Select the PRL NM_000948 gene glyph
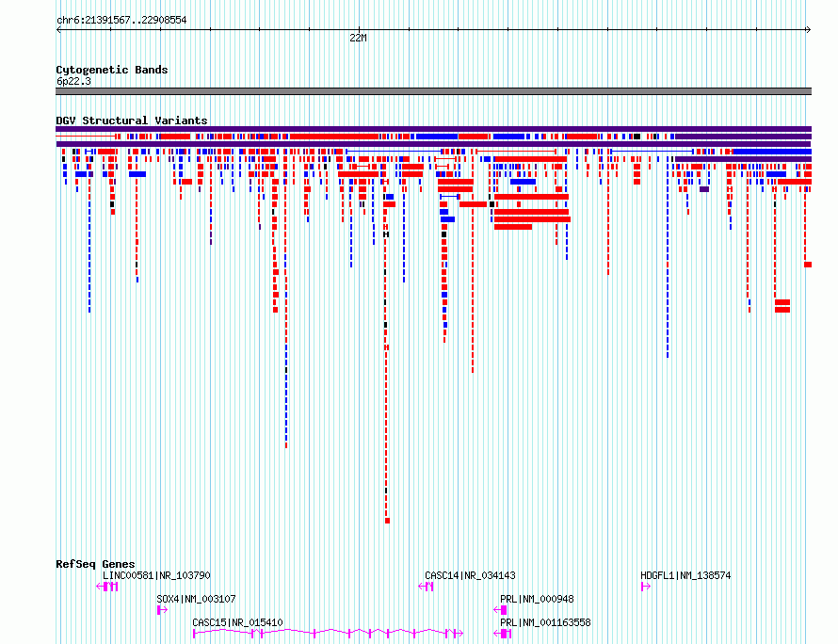Viewport: 838px width, 644px height. (x=500, y=610)
